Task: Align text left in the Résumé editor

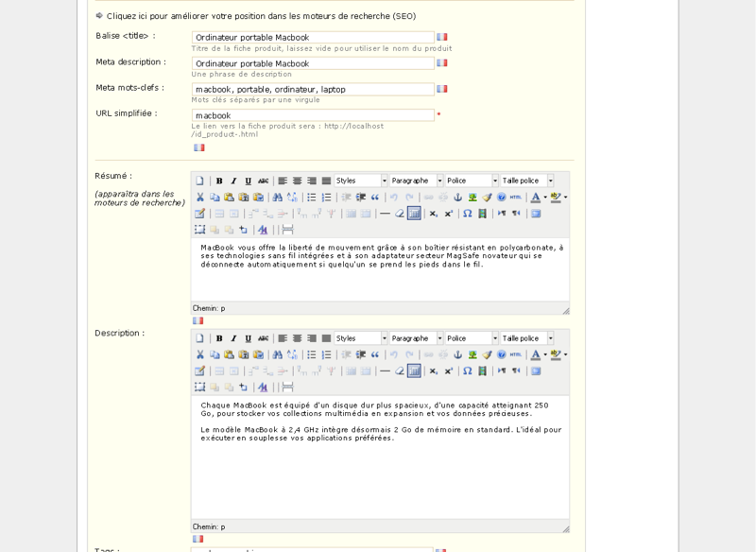Action: pyautogui.click(x=283, y=181)
